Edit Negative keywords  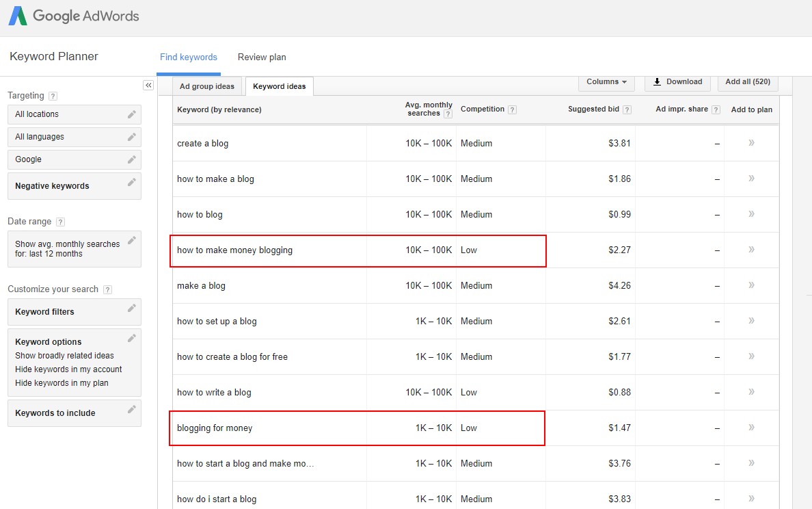tap(131, 182)
